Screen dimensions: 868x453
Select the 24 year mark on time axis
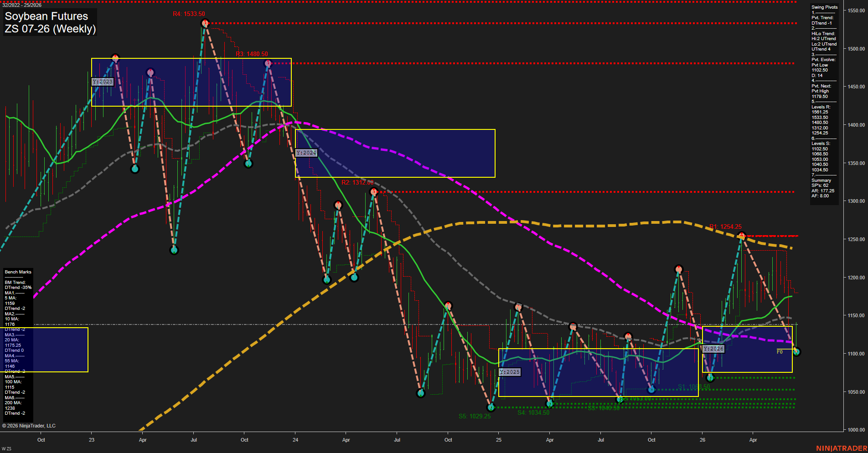pyautogui.click(x=295, y=440)
